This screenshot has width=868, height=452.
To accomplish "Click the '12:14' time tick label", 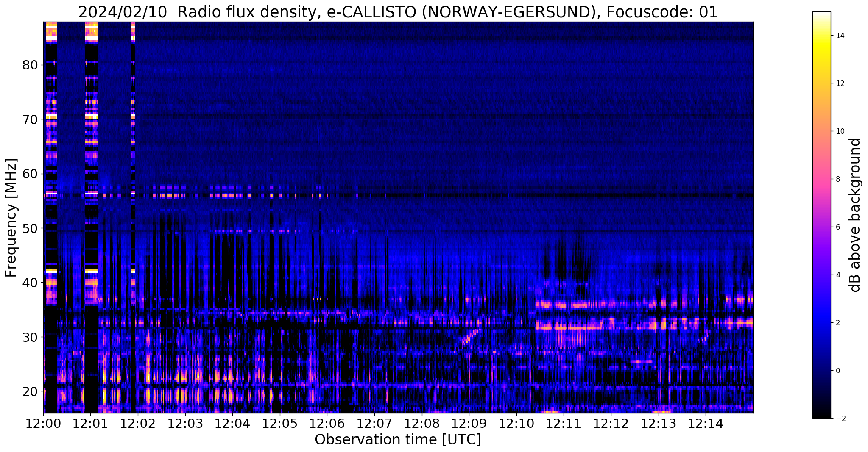I will [x=706, y=424].
